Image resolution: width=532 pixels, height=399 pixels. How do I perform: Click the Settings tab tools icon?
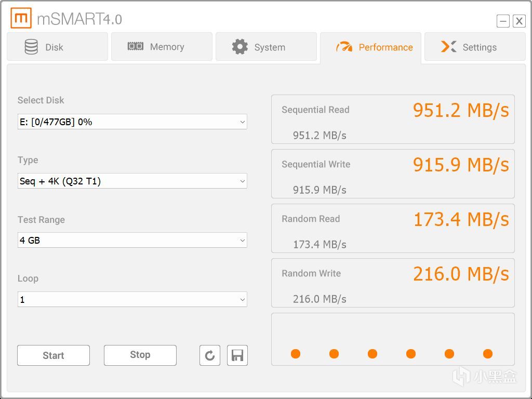448,46
